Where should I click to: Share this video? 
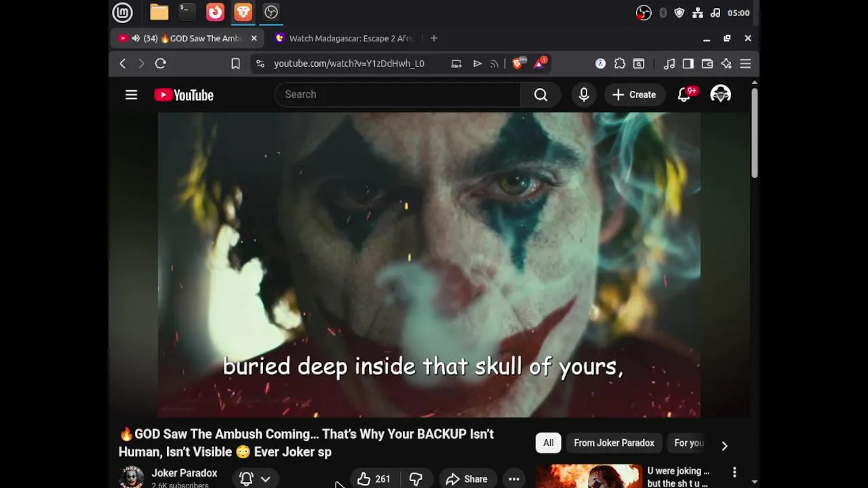click(467, 479)
